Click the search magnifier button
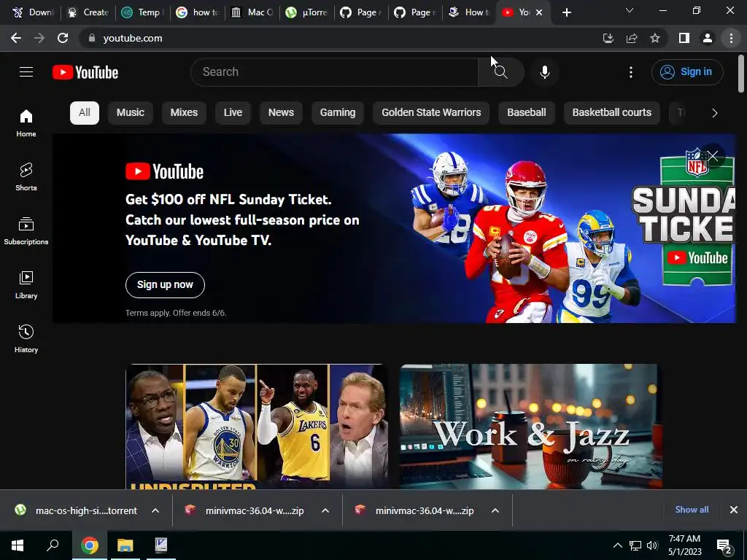The image size is (747, 560). tap(500, 72)
